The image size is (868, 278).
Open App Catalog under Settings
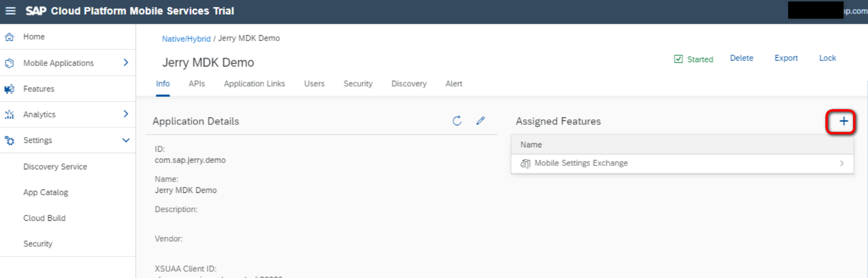click(x=46, y=192)
